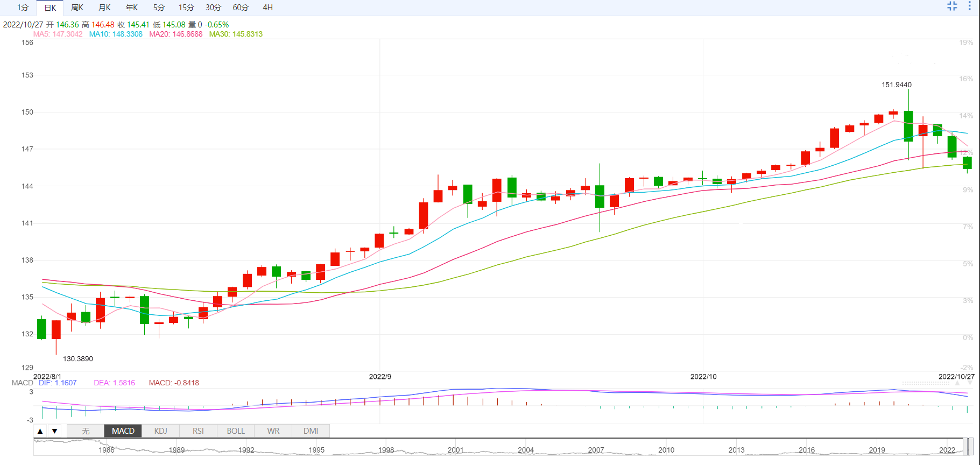Open the 60分 timeframe tab
The height and width of the screenshot is (465, 980).
point(241,8)
